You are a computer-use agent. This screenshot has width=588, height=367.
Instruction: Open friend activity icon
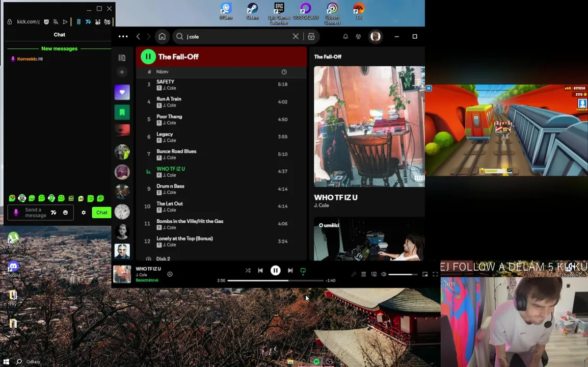359,36
